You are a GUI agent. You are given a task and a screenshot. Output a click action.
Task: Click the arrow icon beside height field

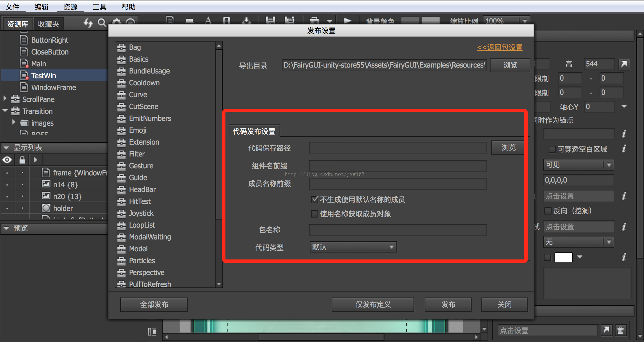pos(624,64)
